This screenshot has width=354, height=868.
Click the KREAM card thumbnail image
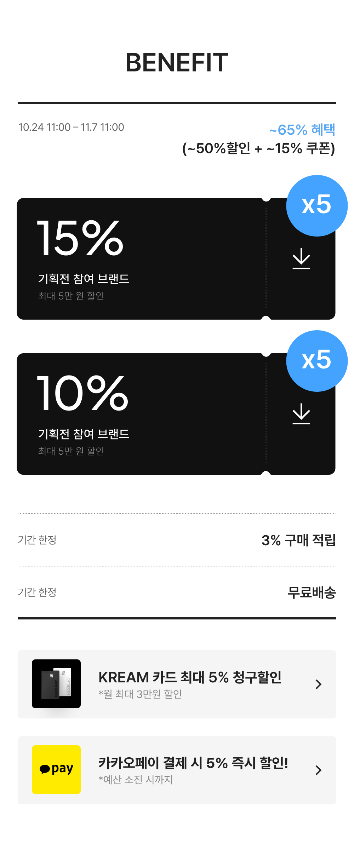(56, 683)
